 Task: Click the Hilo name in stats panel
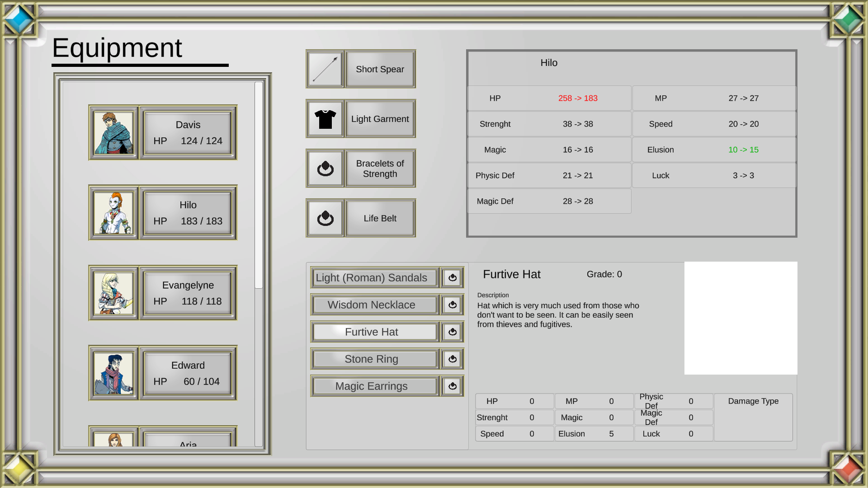549,63
